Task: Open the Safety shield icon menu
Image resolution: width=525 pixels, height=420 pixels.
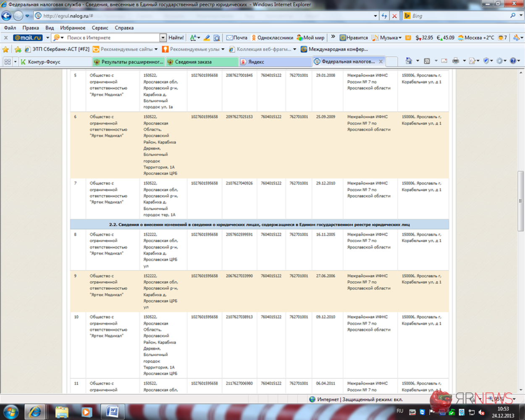Action: click(x=486, y=61)
